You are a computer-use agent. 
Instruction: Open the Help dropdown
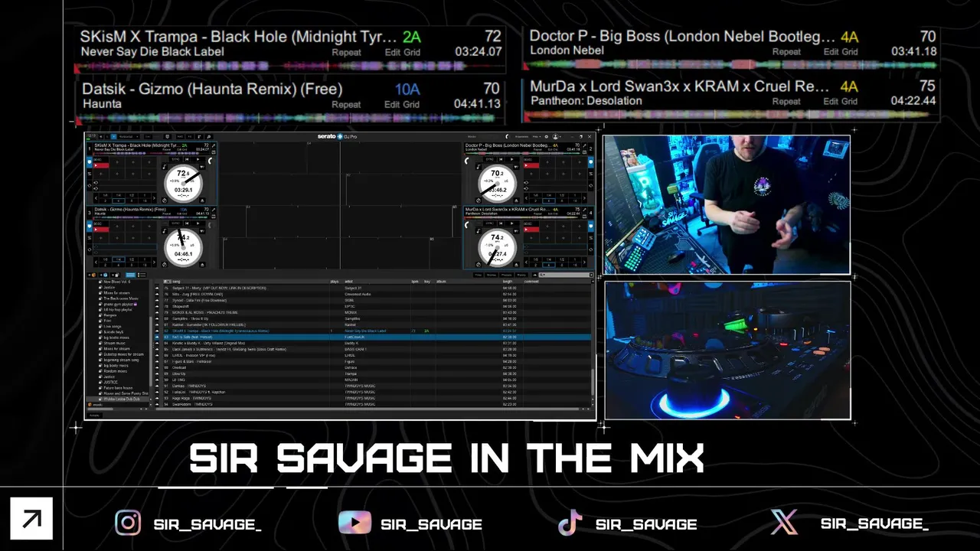pos(535,136)
